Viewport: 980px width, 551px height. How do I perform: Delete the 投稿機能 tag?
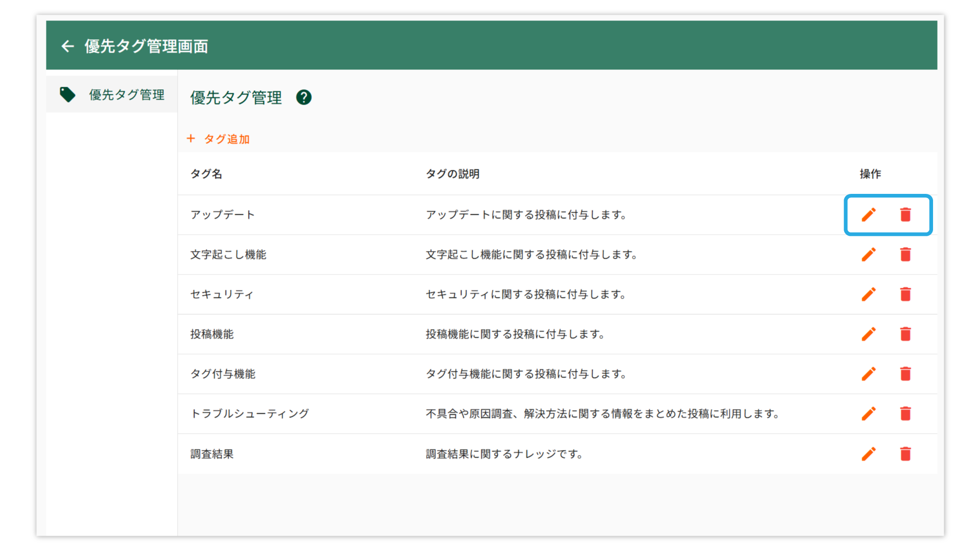point(905,334)
